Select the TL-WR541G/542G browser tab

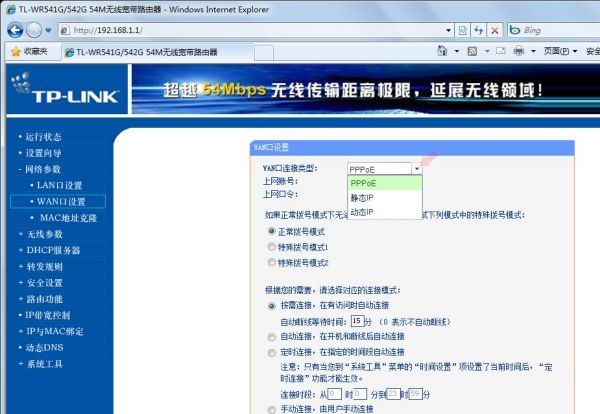pos(157,52)
